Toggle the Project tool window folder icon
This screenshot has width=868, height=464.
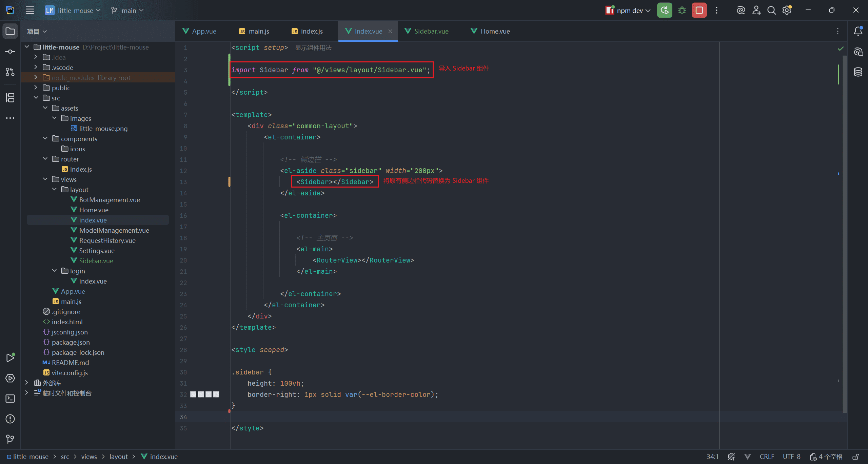[x=10, y=31]
